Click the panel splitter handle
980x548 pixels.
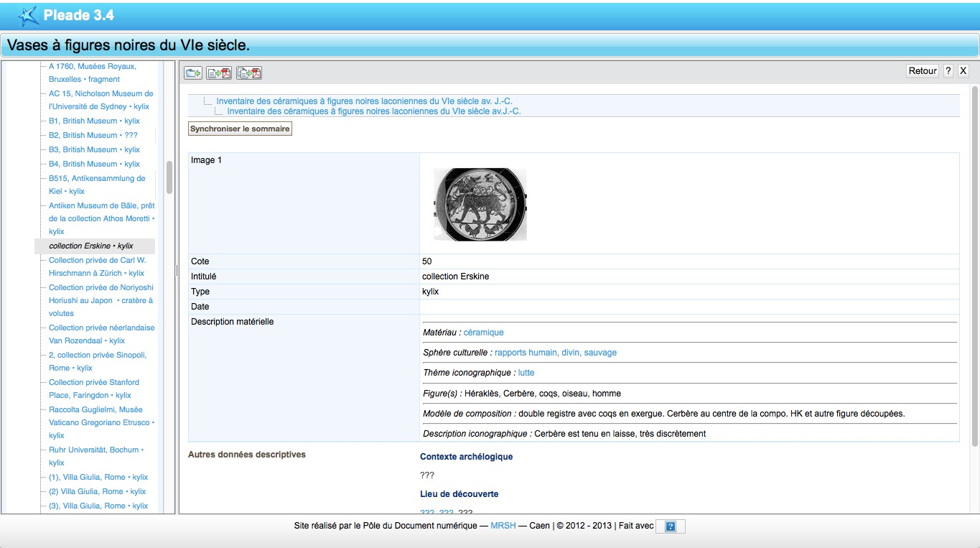click(177, 270)
